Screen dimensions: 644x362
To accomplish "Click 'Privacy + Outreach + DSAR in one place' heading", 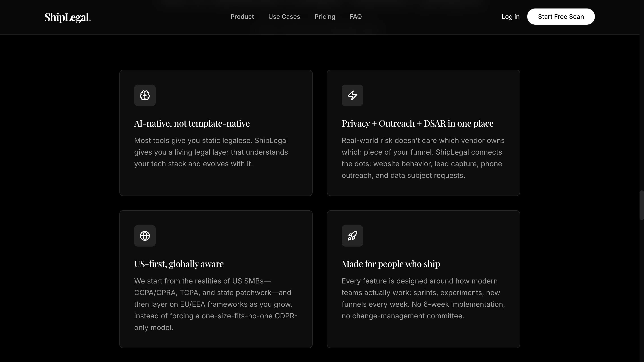I will (x=417, y=123).
